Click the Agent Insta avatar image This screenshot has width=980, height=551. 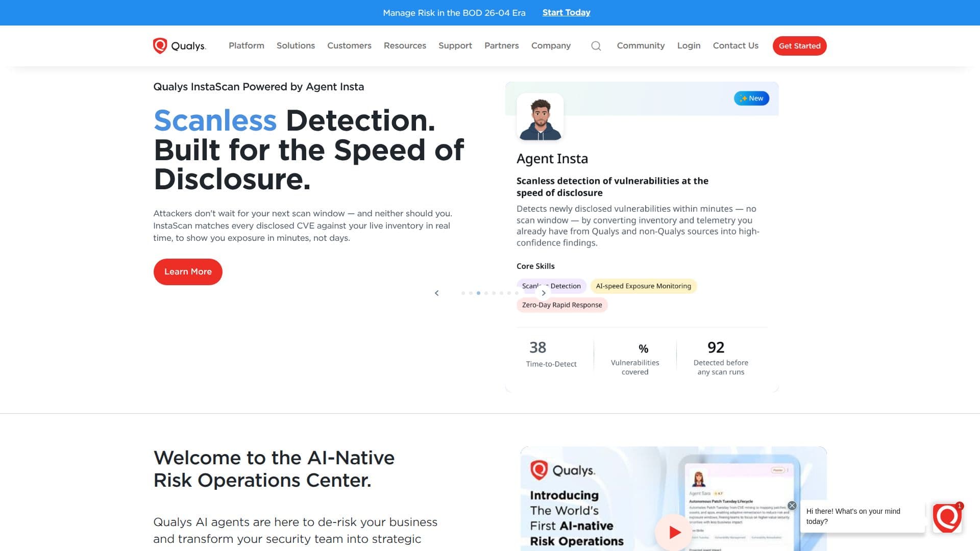(540, 117)
